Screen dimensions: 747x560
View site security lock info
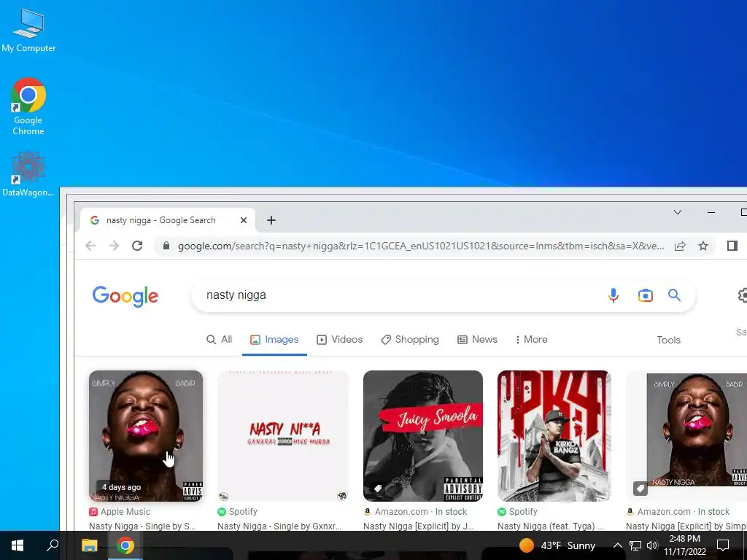point(166,246)
